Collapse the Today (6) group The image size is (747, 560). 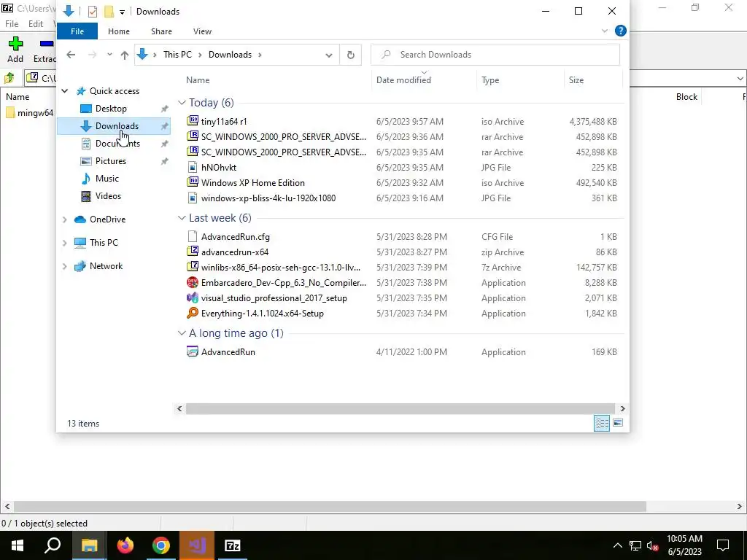click(x=182, y=103)
